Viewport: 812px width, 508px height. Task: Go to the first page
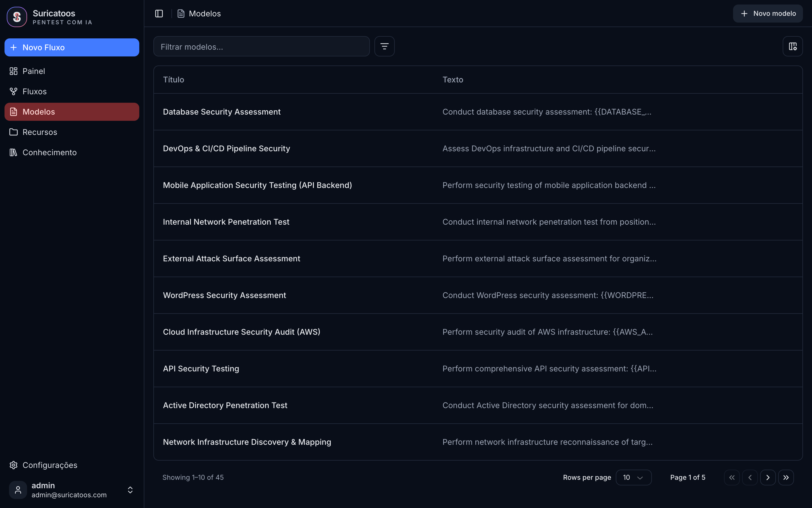(x=732, y=478)
